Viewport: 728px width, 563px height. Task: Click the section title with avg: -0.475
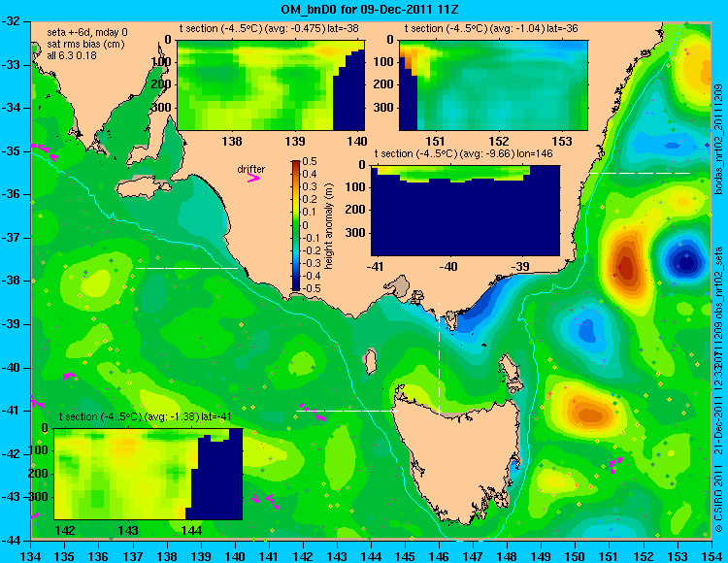(x=269, y=28)
